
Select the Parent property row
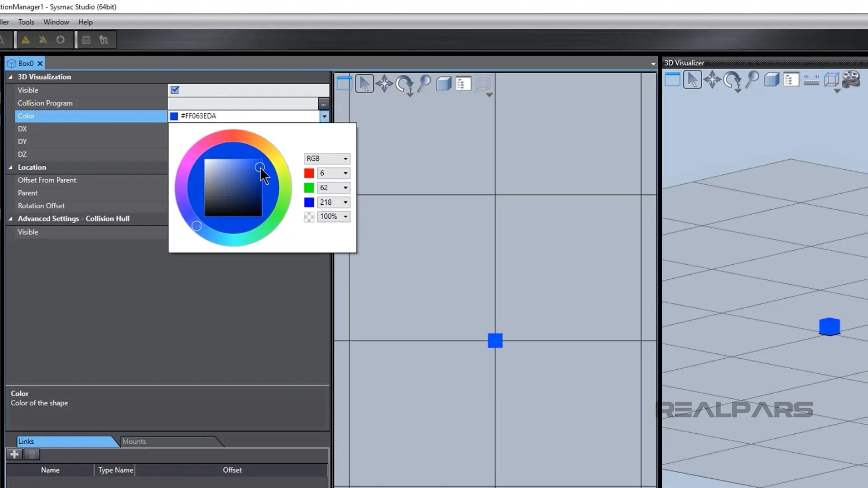point(91,193)
